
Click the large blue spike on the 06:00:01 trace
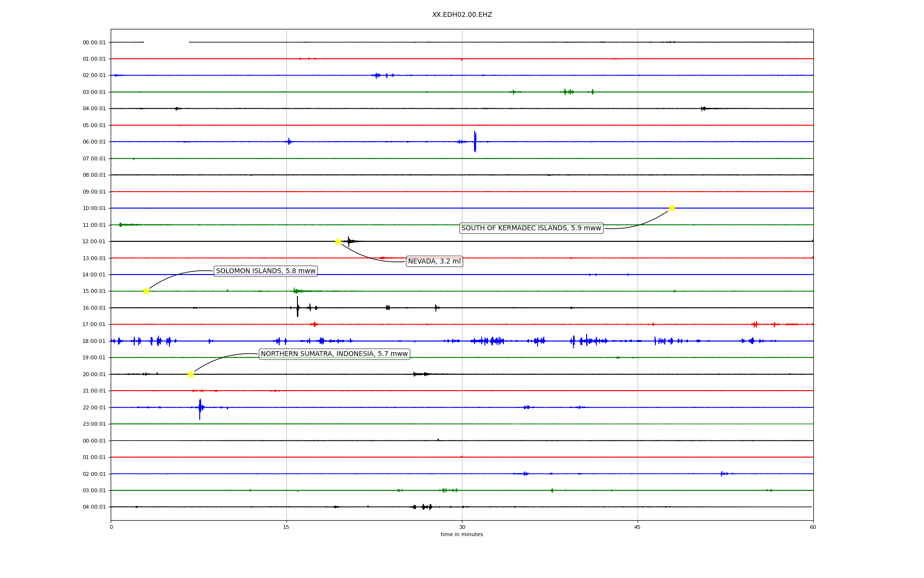tap(475, 142)
